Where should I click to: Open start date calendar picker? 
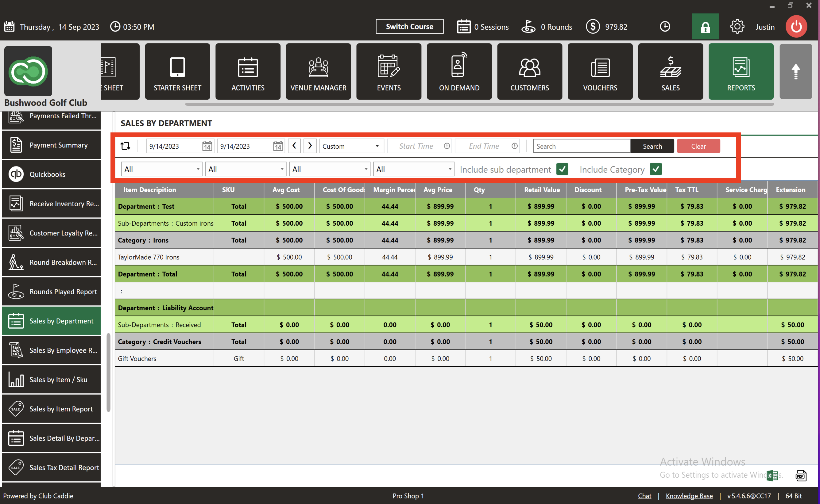click(207, 146)
